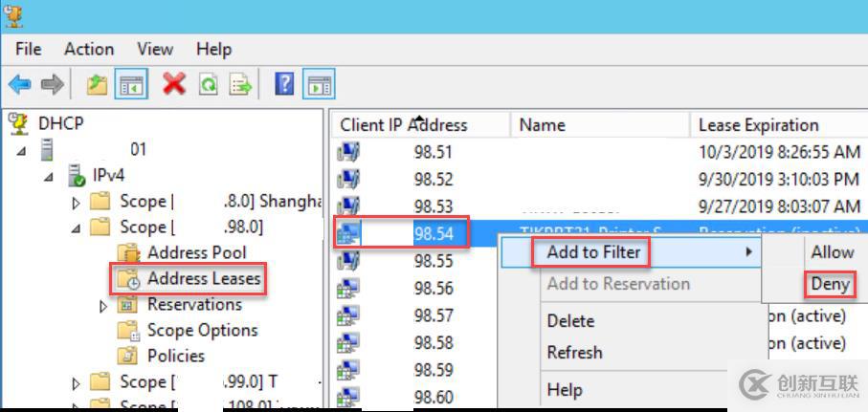Click lease expiration 10/3/2019 8:26:55 AM
Screen dimensions: 868x412
tap(779, 152)
